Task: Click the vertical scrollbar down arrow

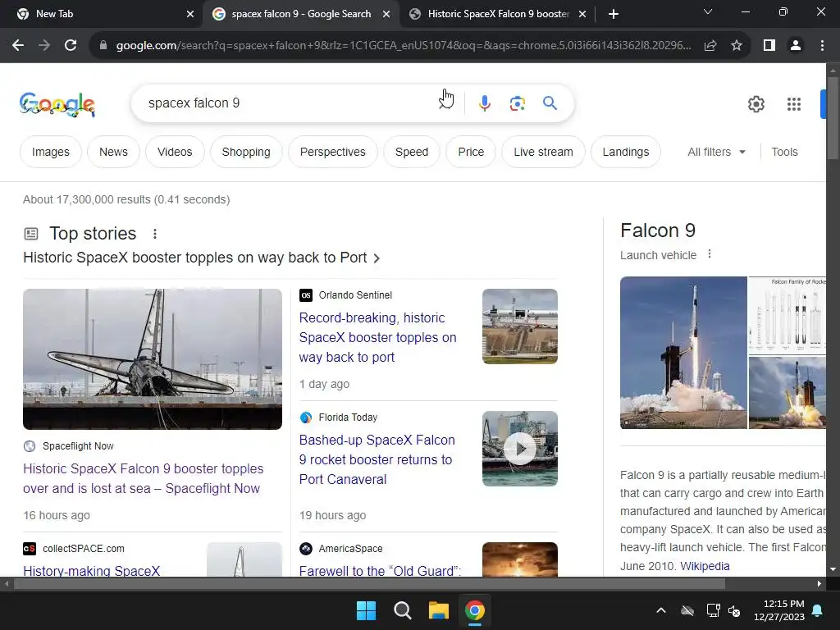Action: (x=833, y=569)
